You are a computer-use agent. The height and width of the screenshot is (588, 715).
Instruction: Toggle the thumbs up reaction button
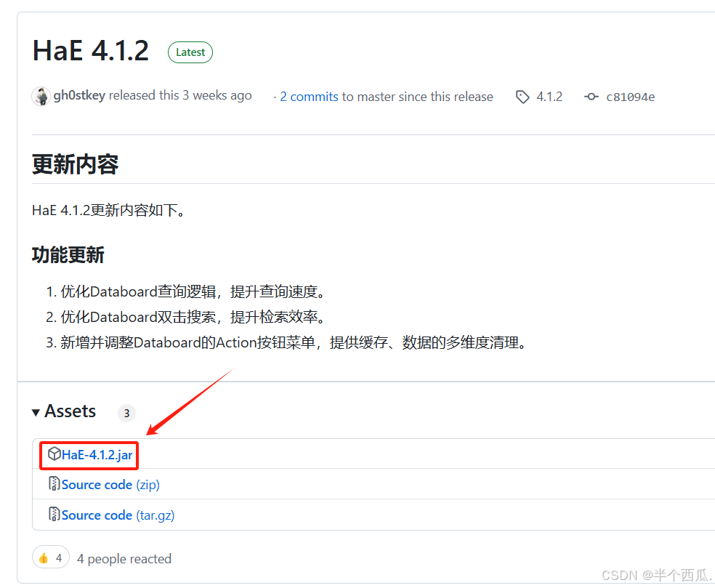pyautogui.click(x=51, y=557)
